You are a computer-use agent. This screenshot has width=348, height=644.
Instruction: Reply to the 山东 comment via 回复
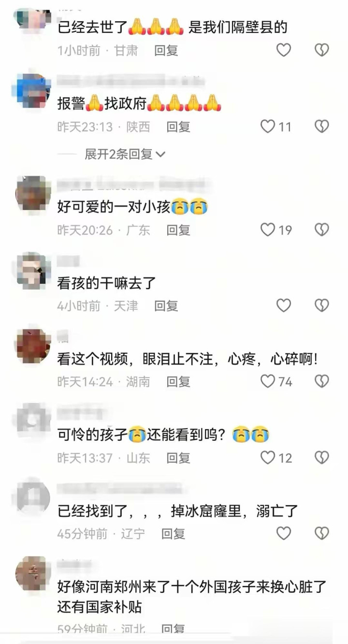coord(178,458)
